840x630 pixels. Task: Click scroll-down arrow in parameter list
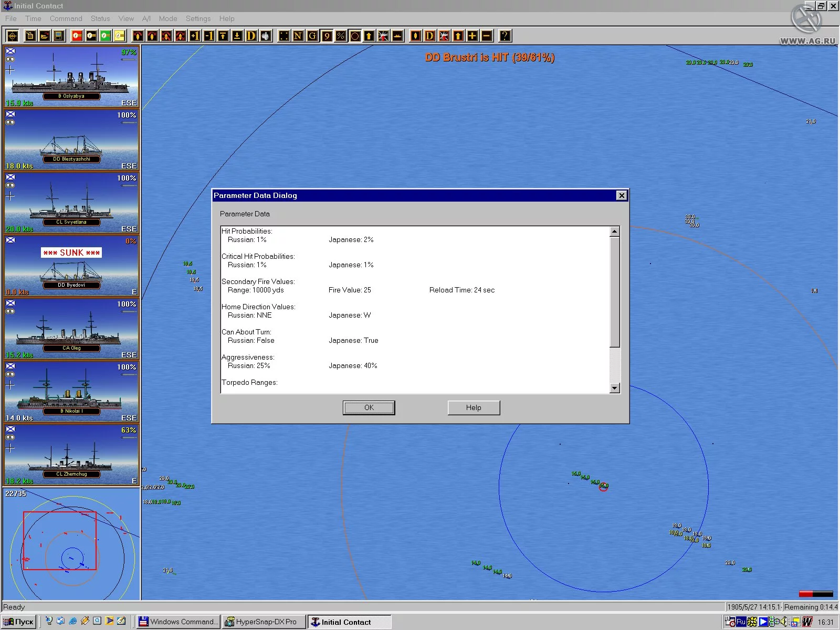click(615, 388)
